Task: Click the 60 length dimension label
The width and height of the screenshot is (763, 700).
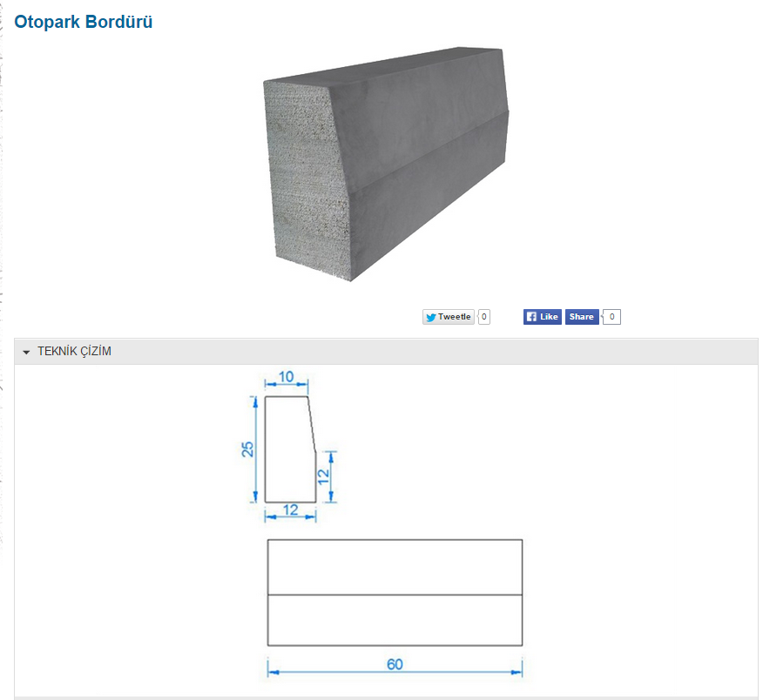Action: [395, 664]
